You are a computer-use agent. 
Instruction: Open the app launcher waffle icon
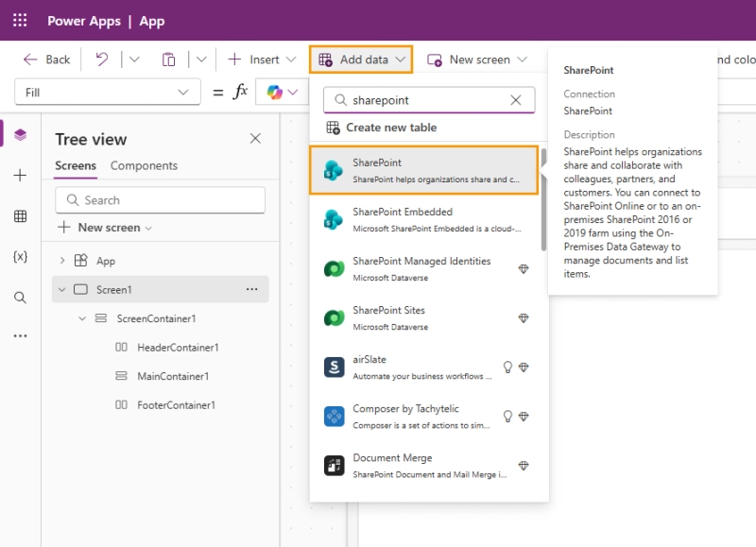coord(20,20)
